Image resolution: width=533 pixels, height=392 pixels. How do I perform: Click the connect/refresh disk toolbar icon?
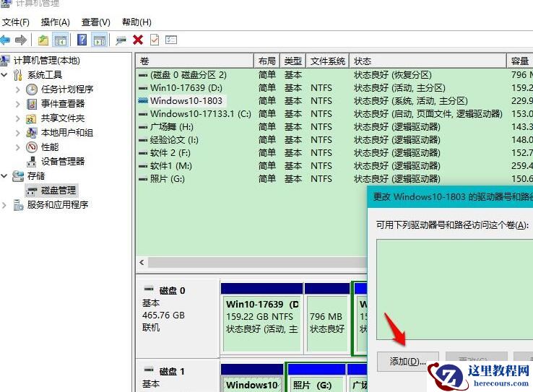[121, 40]
